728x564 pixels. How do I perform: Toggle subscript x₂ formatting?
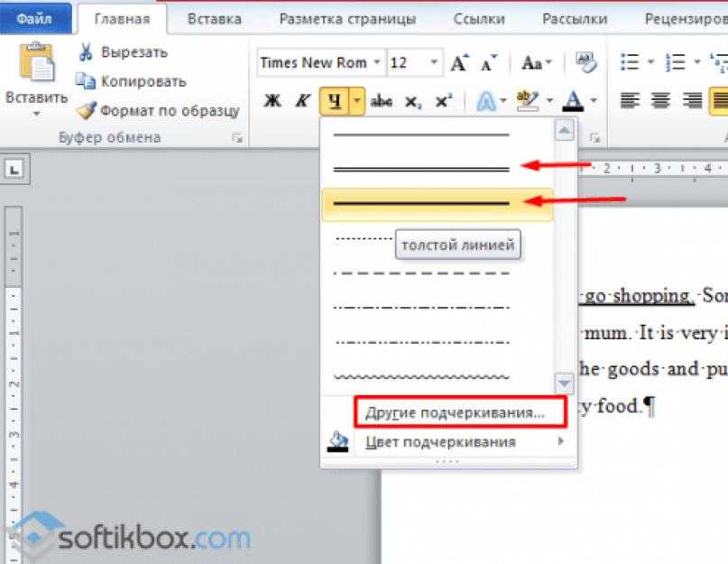point(412,101)
